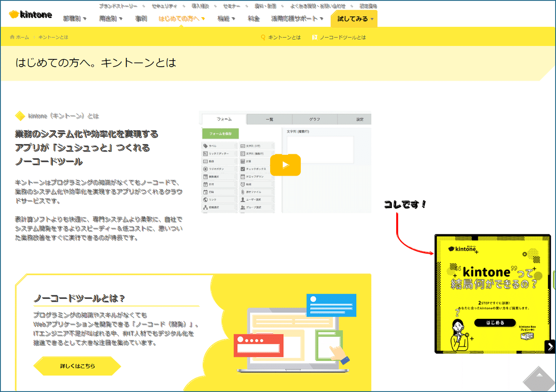Click the チェックボックス field icon

pos(242,169)
